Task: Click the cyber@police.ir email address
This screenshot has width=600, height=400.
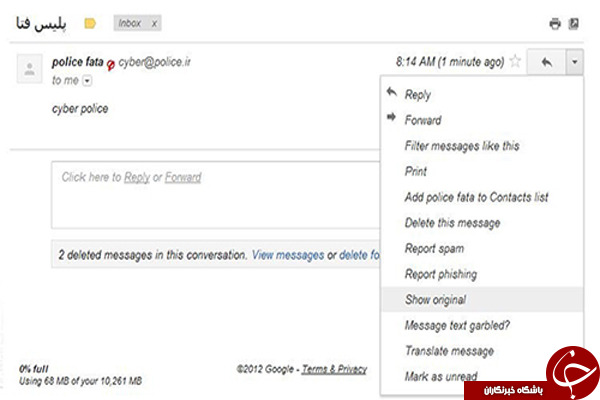Action: tap(154, 62)
